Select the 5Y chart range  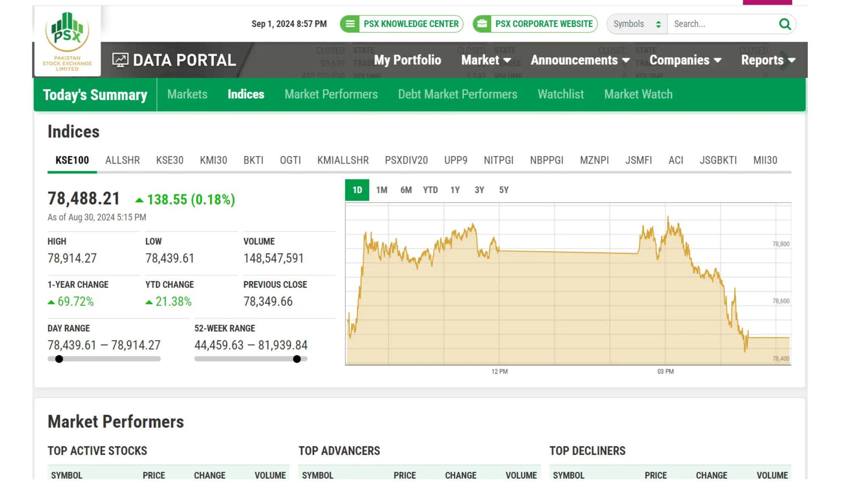click(504, 190)
